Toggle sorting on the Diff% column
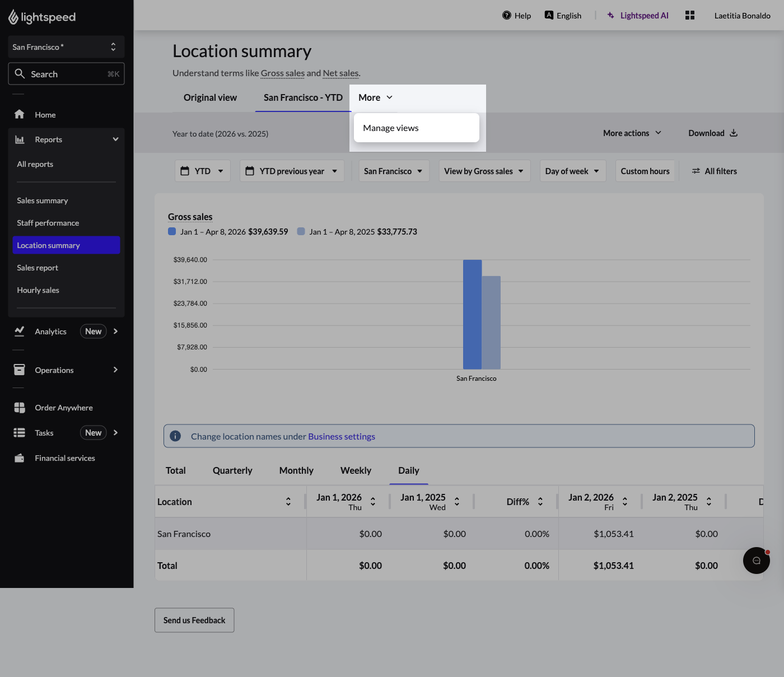 pos(540,501)
